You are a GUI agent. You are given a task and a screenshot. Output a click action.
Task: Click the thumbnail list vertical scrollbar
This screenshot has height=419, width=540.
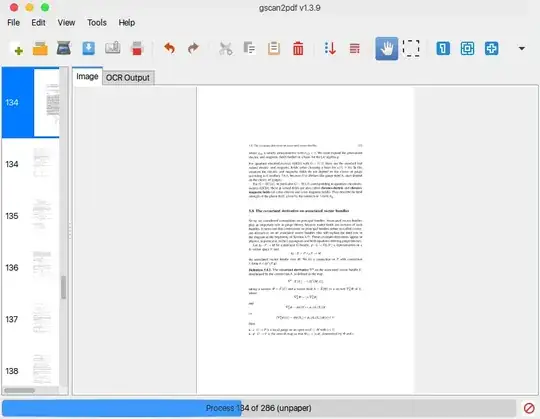(x=63, y=287)
